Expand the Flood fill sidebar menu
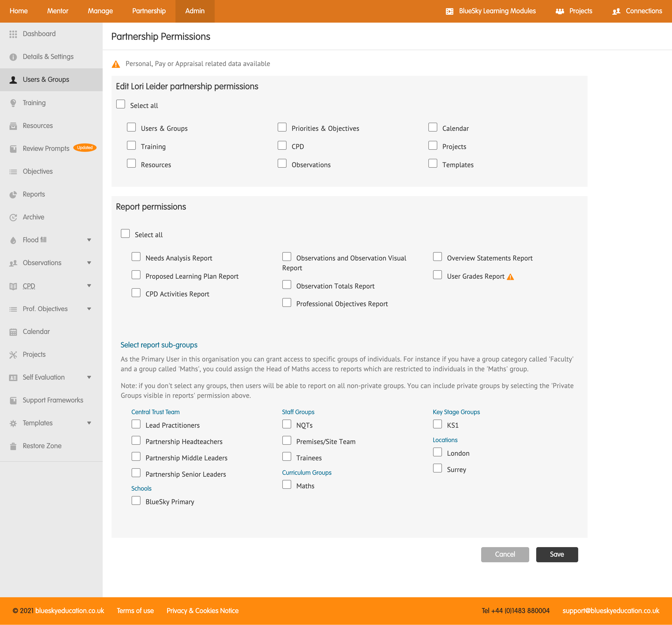This screenshot has width=672, height=625. click(x=89, y=240)
